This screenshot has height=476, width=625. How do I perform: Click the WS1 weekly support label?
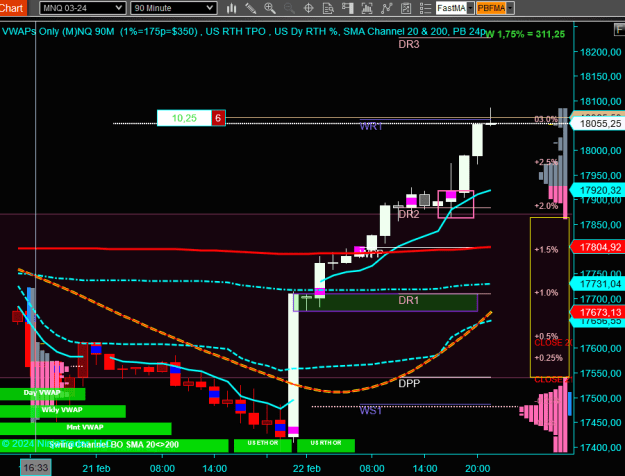click(371, 410)
